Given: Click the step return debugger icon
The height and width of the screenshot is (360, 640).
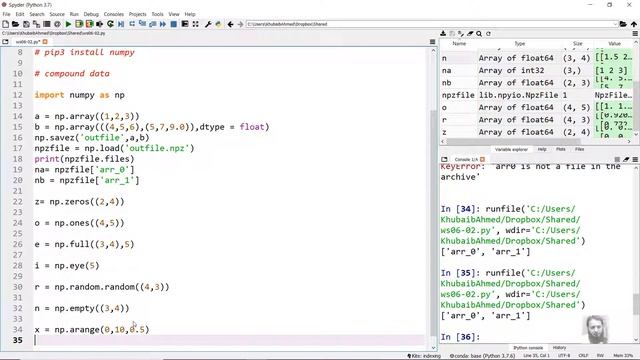Looking at the screenshot, I should [x=153, y=24].
